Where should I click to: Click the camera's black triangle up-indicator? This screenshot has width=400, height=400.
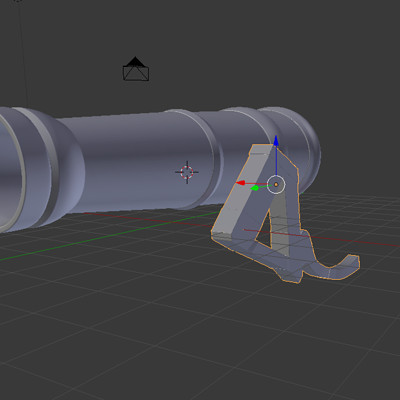[135, 61]
